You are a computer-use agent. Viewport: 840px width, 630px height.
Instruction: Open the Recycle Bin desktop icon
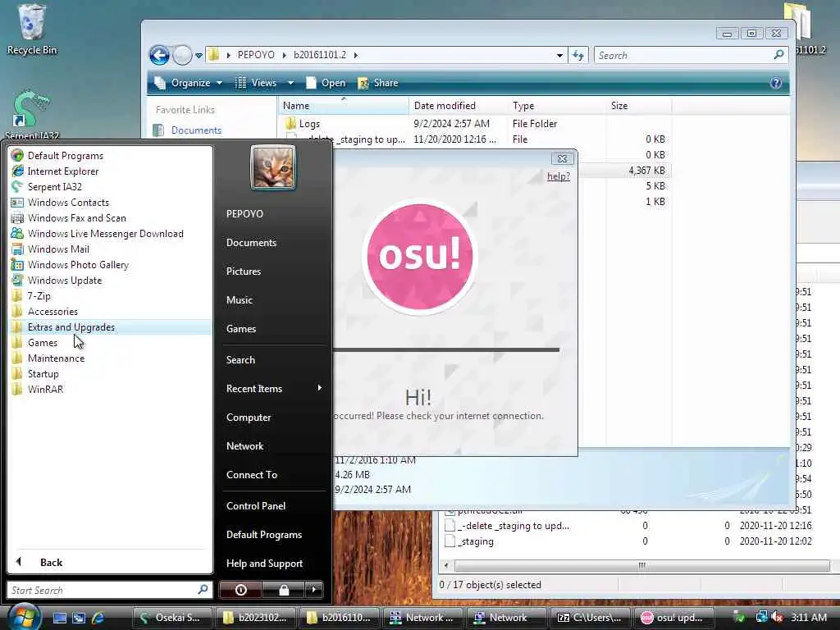click(31, 29)
